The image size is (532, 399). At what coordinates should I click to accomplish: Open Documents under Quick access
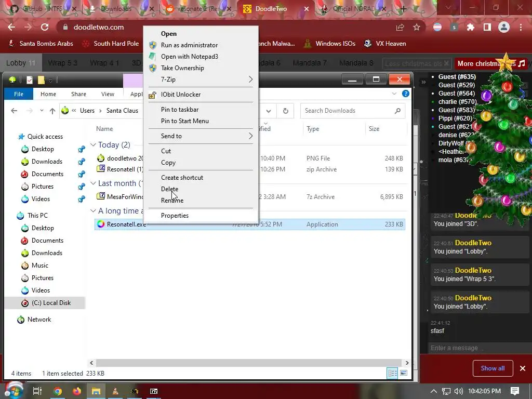pyautogui.click(x=47, y=174)
